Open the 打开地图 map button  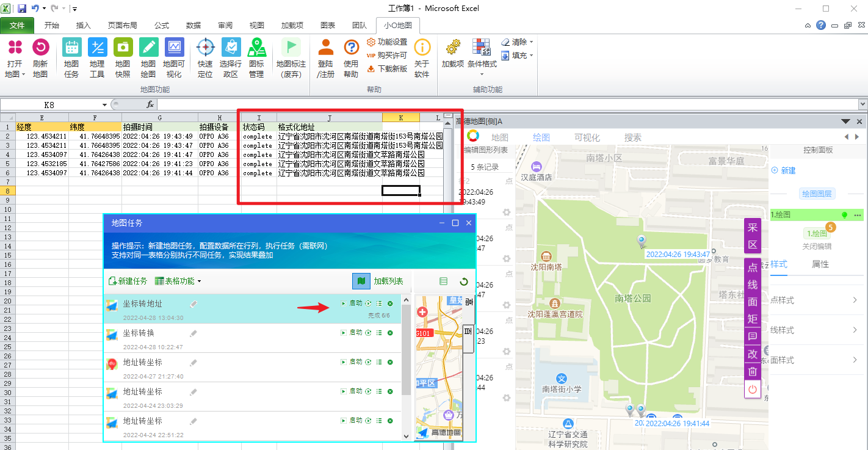[15, 59]
